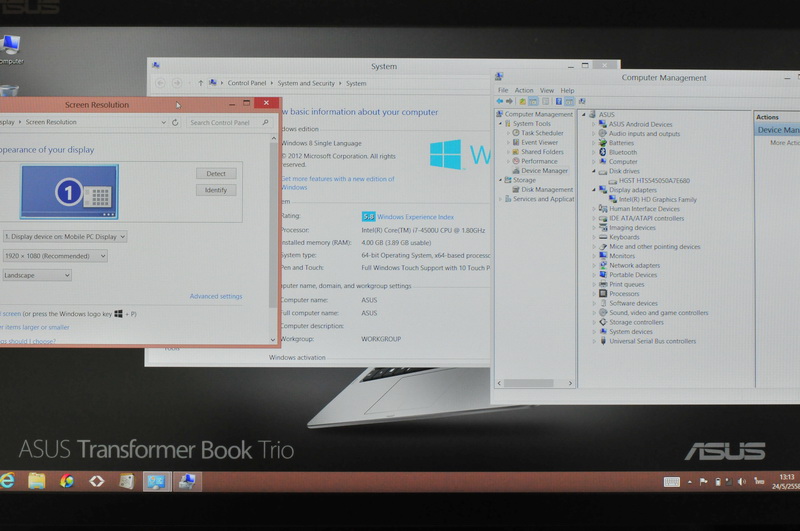
Task: Select Task Scheduler in the tree
Action: [542, 133]
